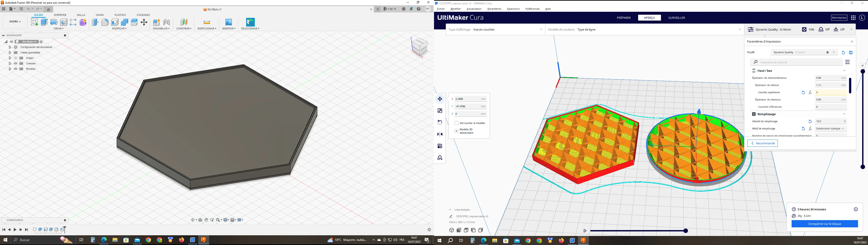Open the Type d'affichage dropdown

point(495,29)
